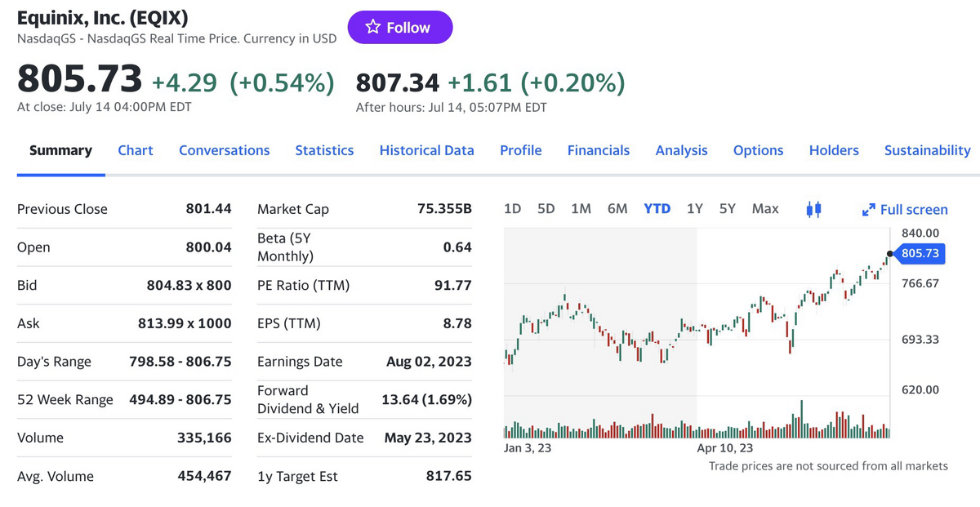Click the Avg. Volume value 454,467
This screenshot has height=507, width=980.
[x=205, y=476]
